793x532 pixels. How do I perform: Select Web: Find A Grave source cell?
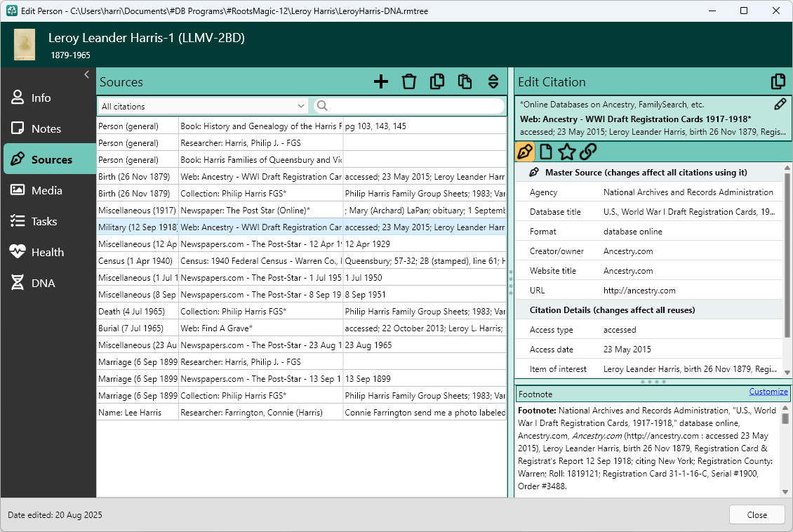(261, 328)
